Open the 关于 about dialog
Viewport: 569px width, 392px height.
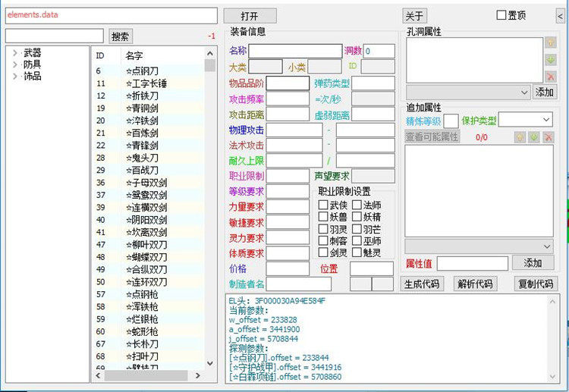point(414,16)
